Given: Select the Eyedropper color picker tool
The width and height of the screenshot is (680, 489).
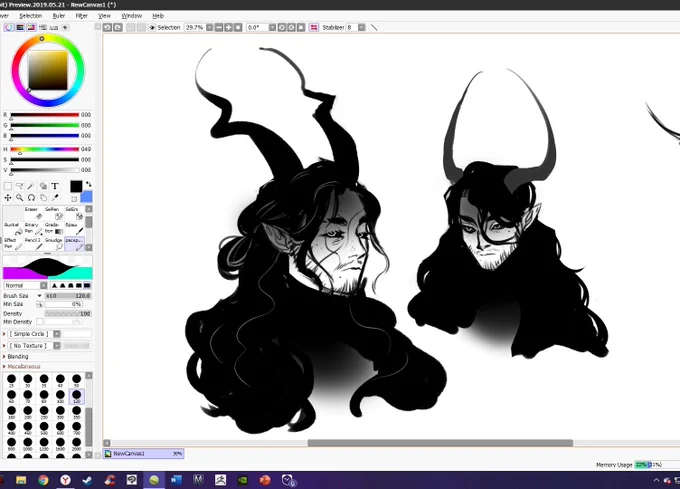Looking at the screenshot, I should [x=55, y=198].
